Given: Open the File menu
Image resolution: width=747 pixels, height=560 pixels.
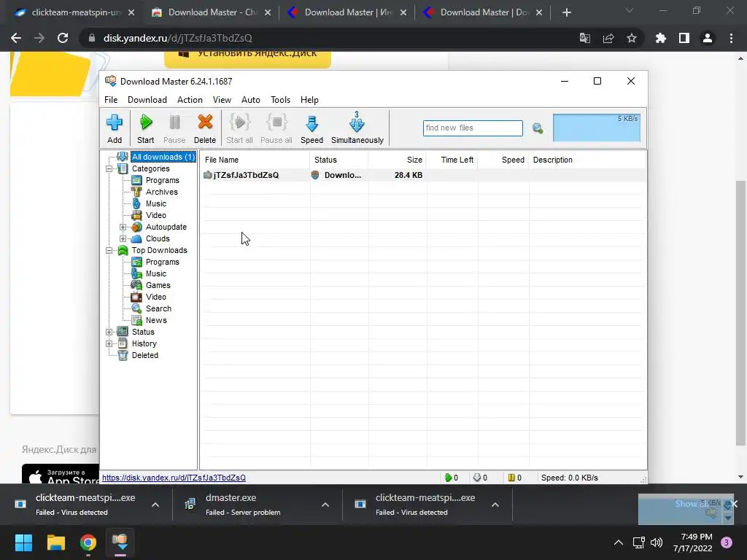Looking at the screenshot, I should [x=111, y=99].
